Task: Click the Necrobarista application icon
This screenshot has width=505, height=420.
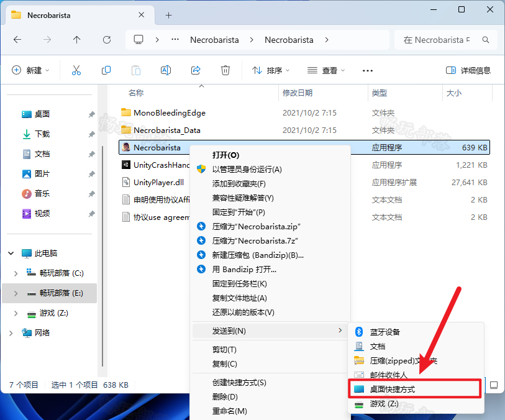Action: [126, 147]
